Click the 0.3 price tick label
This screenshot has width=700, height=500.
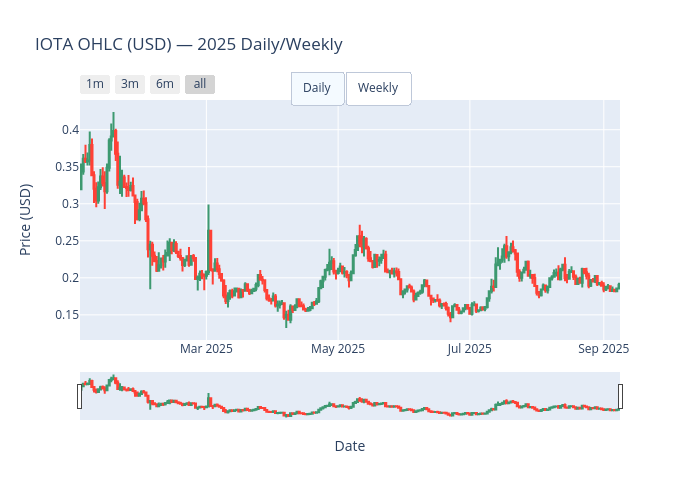tap(71, 204)
